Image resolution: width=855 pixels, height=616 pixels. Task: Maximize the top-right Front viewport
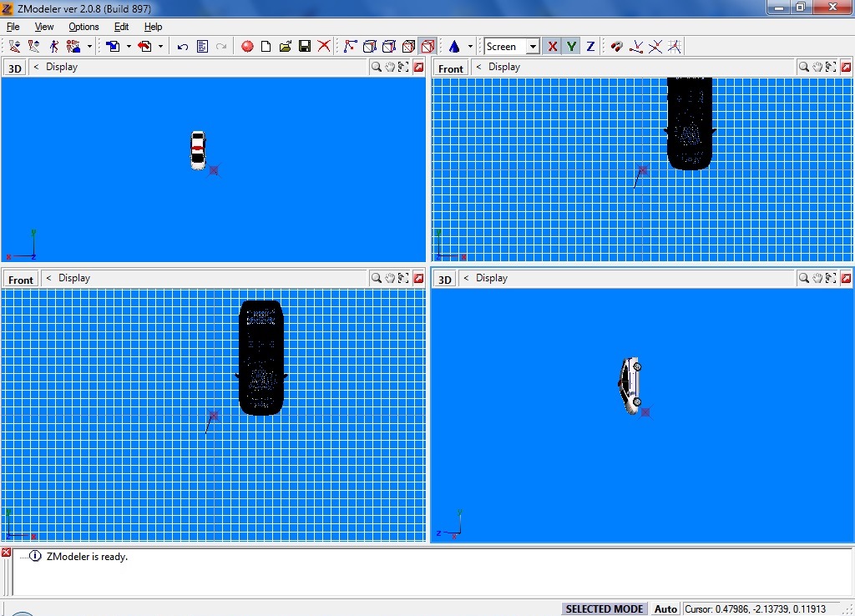coord(846,67)
